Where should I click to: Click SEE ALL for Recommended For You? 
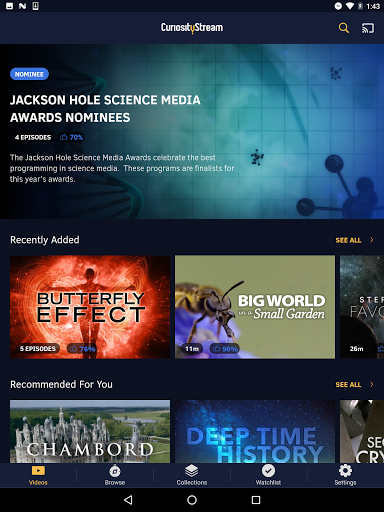point(348,385)
